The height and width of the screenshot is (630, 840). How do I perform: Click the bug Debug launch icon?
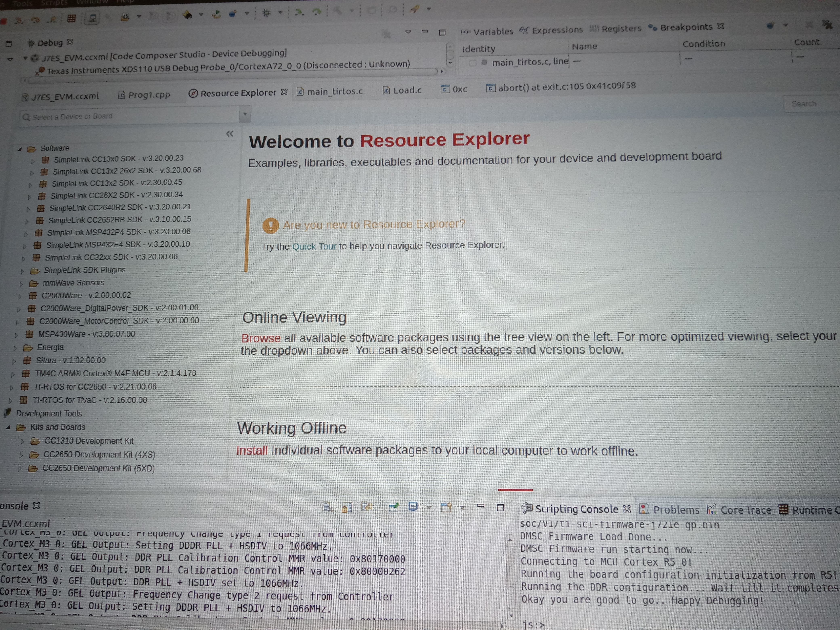pos(267,13)
